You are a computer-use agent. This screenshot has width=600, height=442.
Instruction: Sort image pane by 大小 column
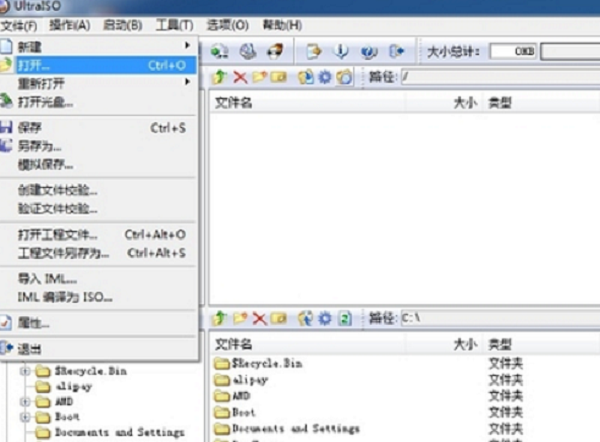[x=444, y=103]
